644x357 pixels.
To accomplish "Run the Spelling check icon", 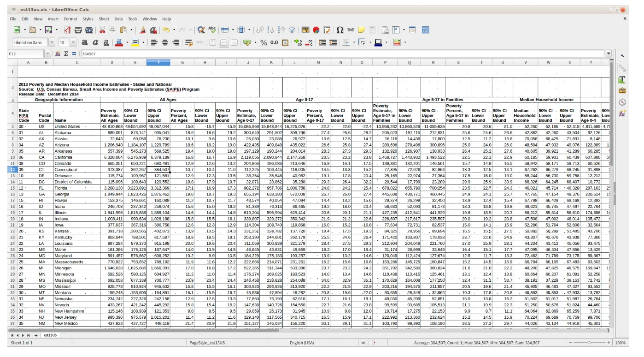I will pyautogui.click(x=212, y=30).
